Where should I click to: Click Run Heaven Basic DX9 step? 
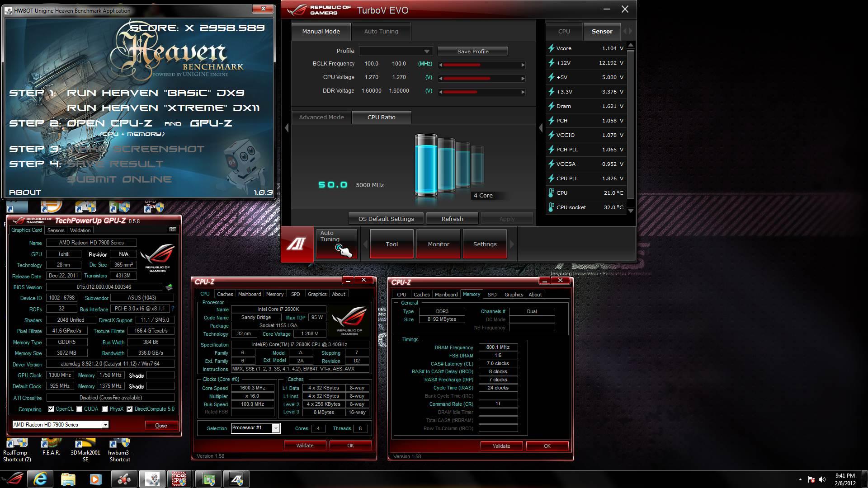[x=156, y=93]
